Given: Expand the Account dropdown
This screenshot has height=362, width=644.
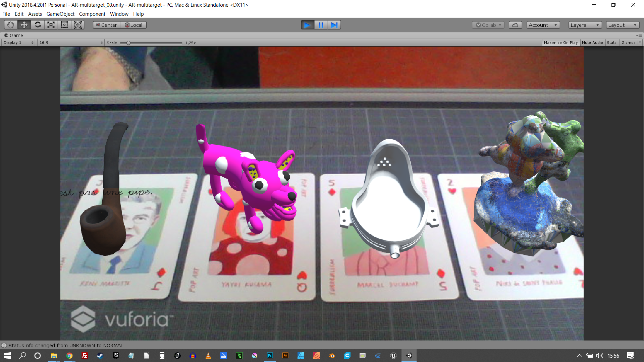Looking at the screenshot, I should (x=542, y=25).
